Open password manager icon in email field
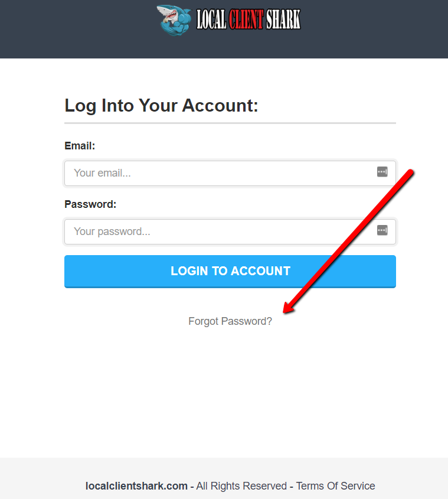 [382, 172]
